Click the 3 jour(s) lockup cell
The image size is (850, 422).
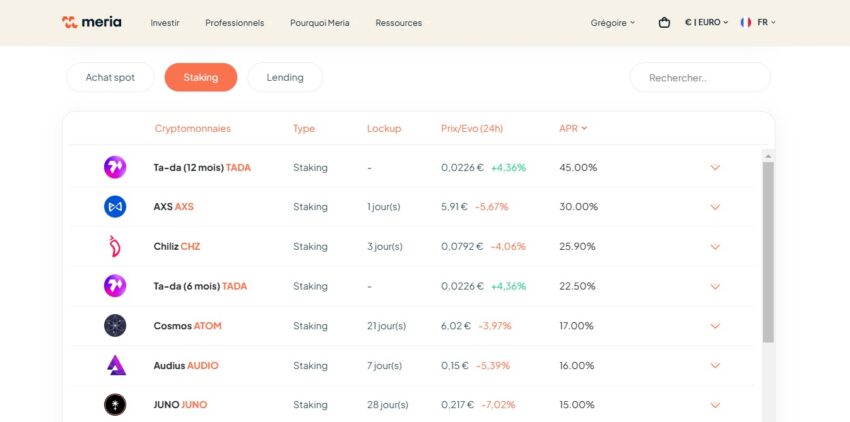tap(385, 246)
